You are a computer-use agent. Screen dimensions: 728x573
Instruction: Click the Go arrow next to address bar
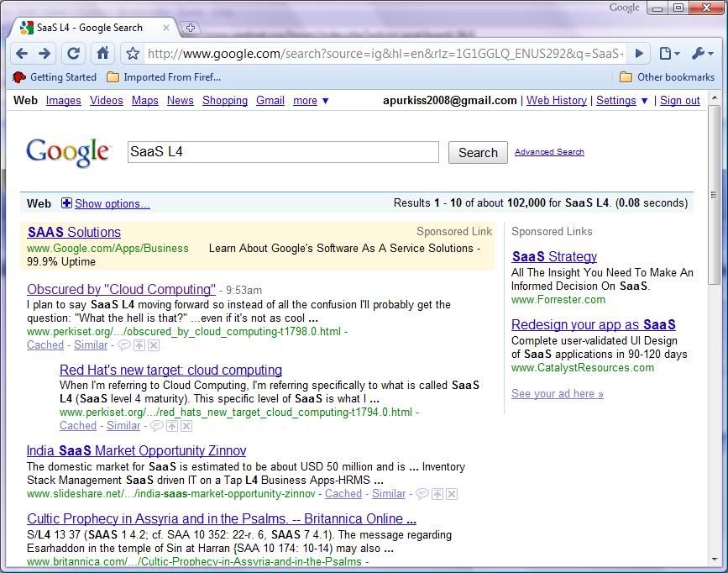tap(639, 54)
